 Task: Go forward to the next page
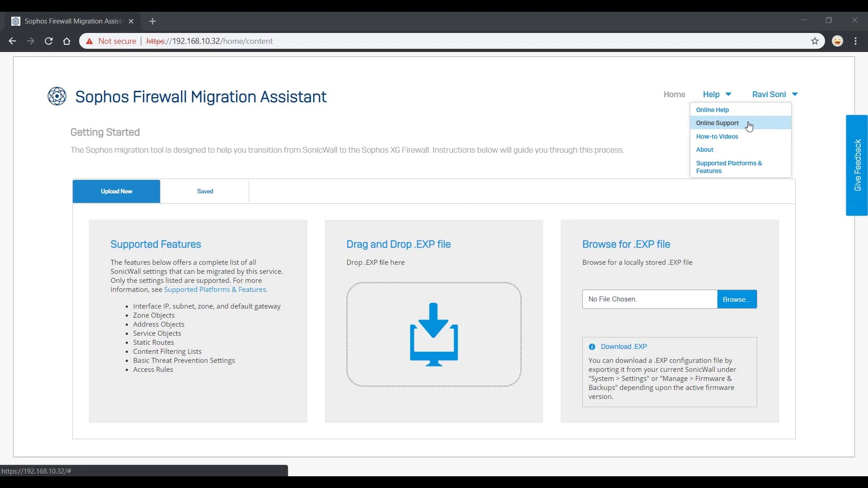tap(30, 41)
